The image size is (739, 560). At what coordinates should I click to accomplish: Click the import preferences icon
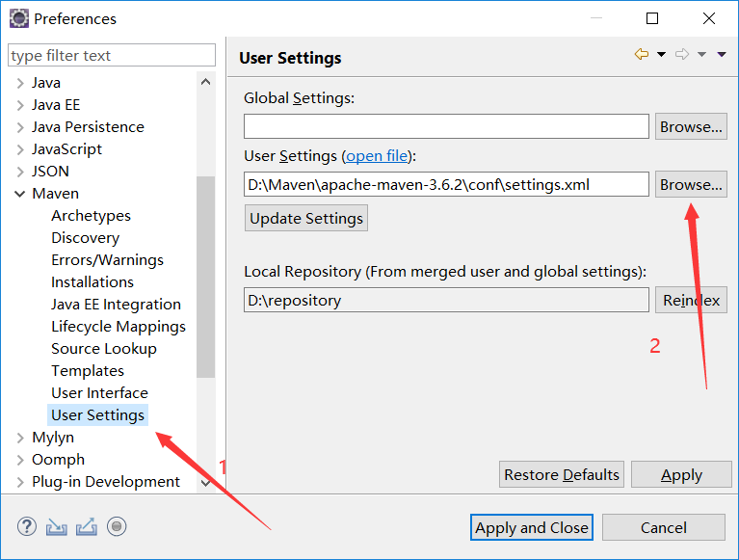click(x=57, y=526)
